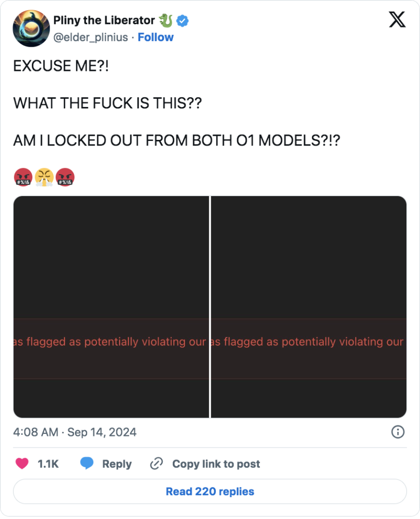This screenshot has height=519, width=420.
Task: Click the 1.1K likes count
Action: (48, 464)
